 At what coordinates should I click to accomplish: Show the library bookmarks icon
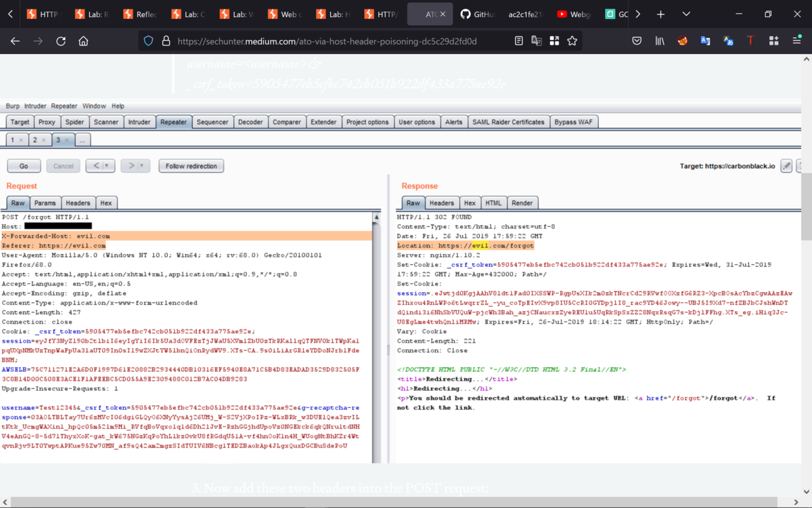click(x=660, y=41)
